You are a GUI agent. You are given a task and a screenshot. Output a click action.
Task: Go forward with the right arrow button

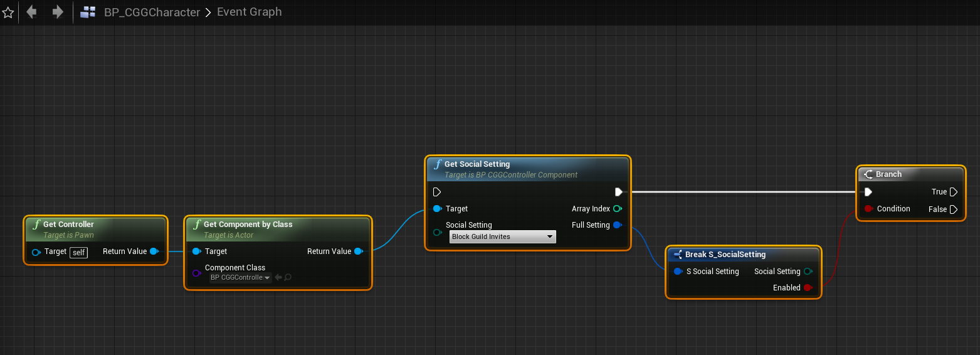pos(58,12)
